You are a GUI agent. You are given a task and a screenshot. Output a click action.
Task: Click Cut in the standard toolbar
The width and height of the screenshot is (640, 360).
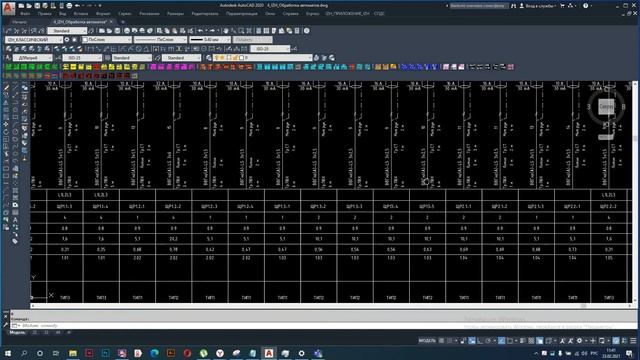tap(159, 31)
